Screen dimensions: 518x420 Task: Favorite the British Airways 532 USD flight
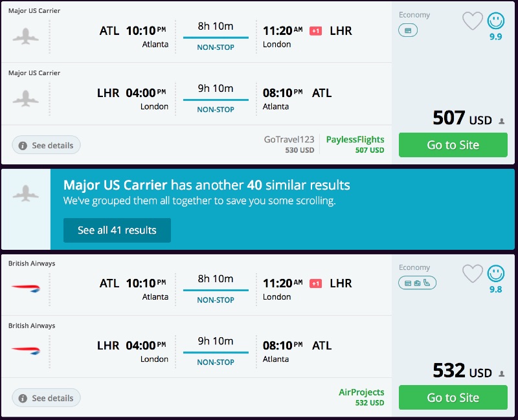point(473,274)
